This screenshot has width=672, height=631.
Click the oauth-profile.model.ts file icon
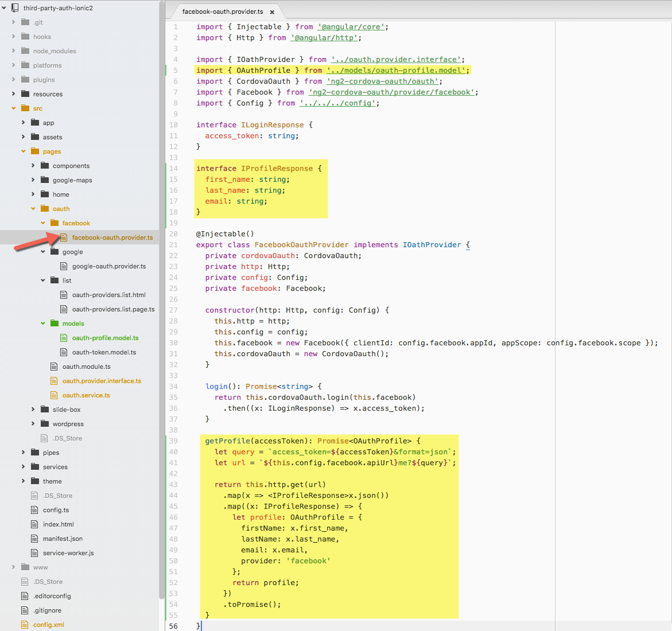tap(64, 338)
